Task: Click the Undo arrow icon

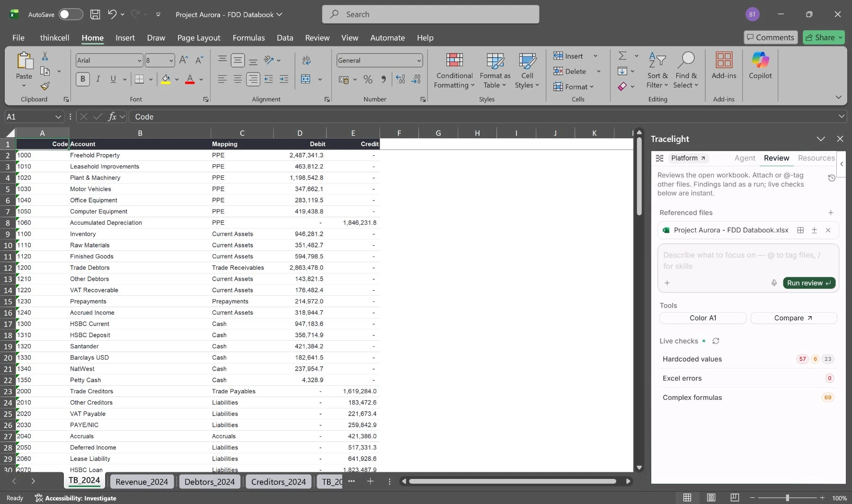Action: point(112,14)
